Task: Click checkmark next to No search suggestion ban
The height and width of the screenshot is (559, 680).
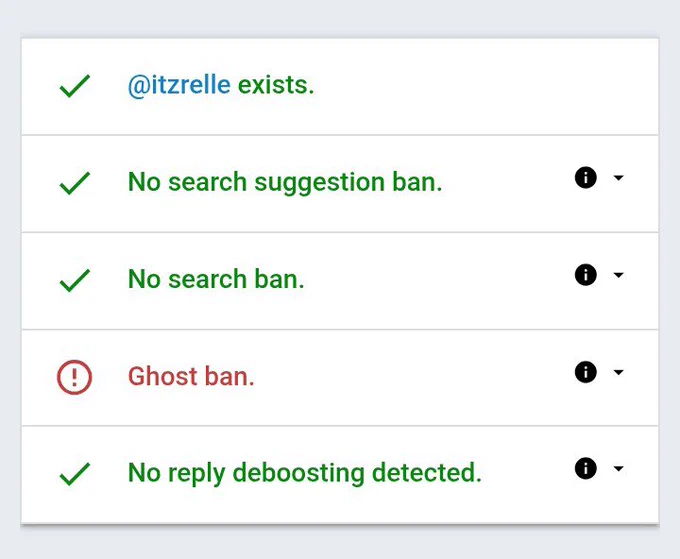Action: [x=75, y=183]
